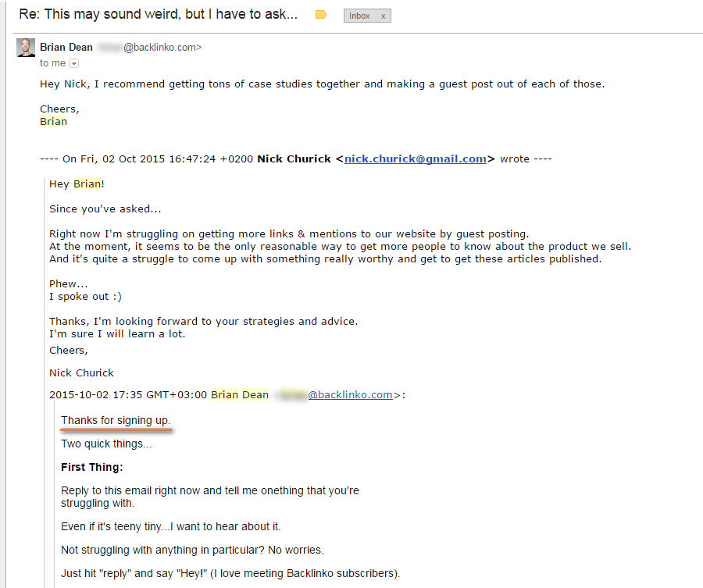Click Brian's signature name at message end
The image size is (703, 588).
(x=52, y=121)
